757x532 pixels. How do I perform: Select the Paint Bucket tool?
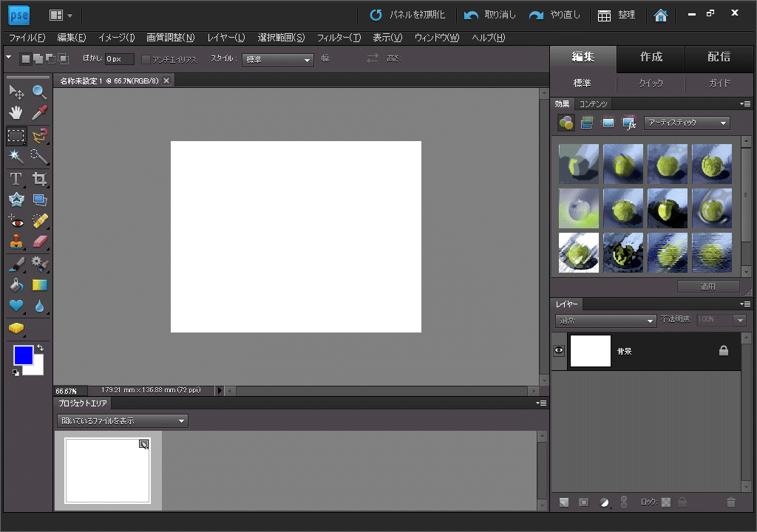pyautogui.click(x=16, y=284)
